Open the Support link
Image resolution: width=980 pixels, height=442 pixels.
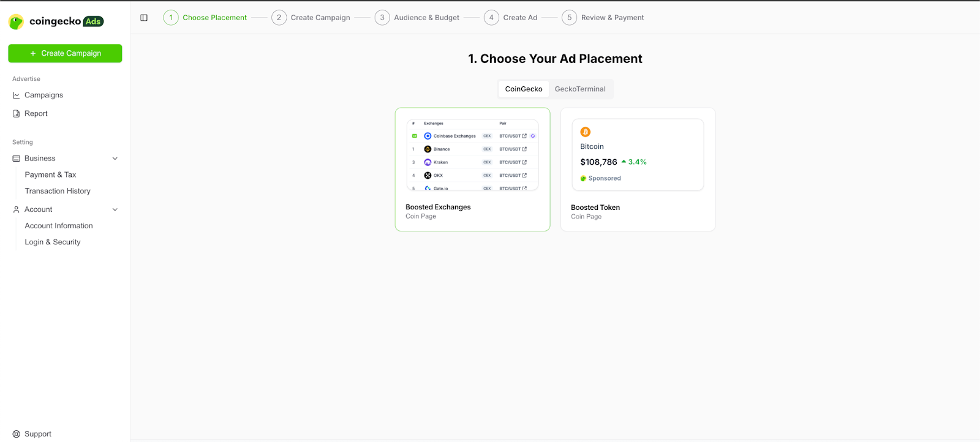click(x=38, y=434)
